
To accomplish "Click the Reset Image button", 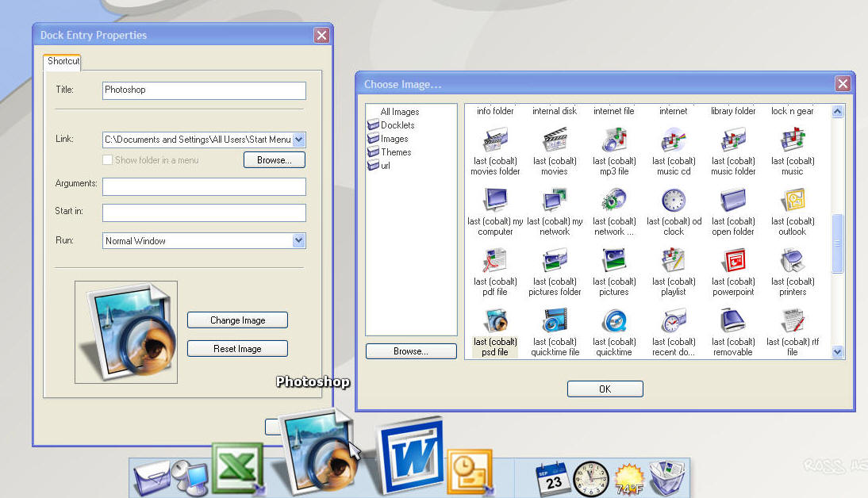I will (237, 349).
